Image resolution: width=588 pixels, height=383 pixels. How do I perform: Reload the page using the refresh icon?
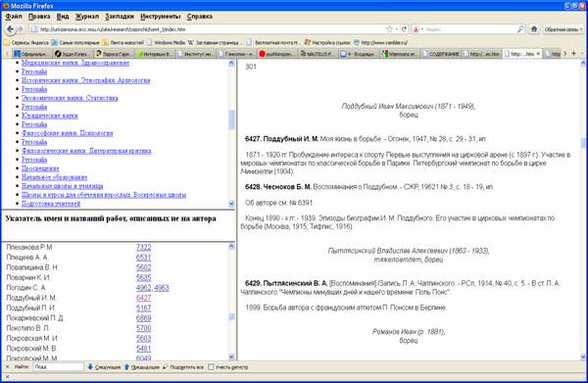click(x=404, y=29)
